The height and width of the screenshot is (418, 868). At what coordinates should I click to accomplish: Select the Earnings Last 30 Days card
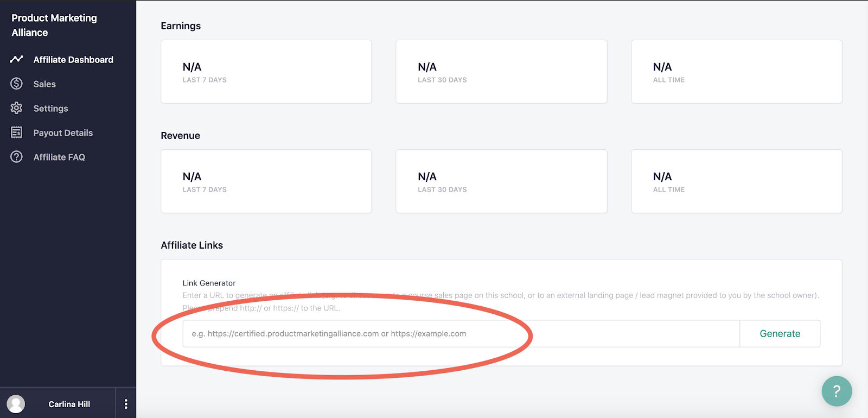pyautogui.click(x=501, y=72)
